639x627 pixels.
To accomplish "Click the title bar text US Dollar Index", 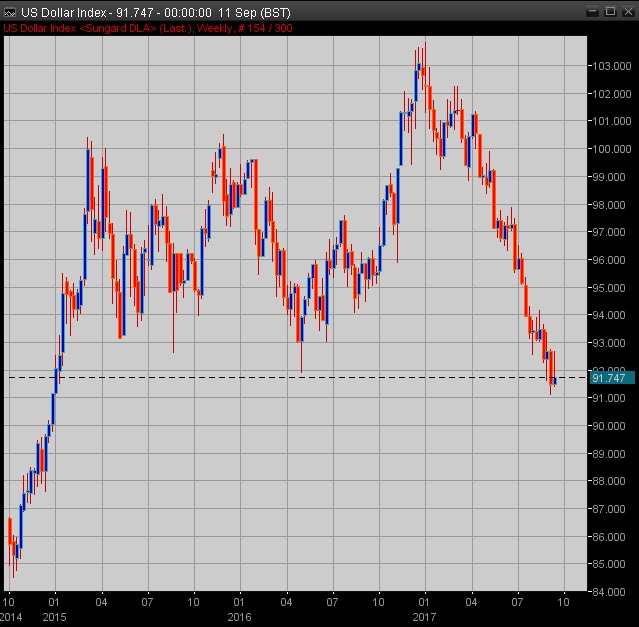I will [60, 9].
